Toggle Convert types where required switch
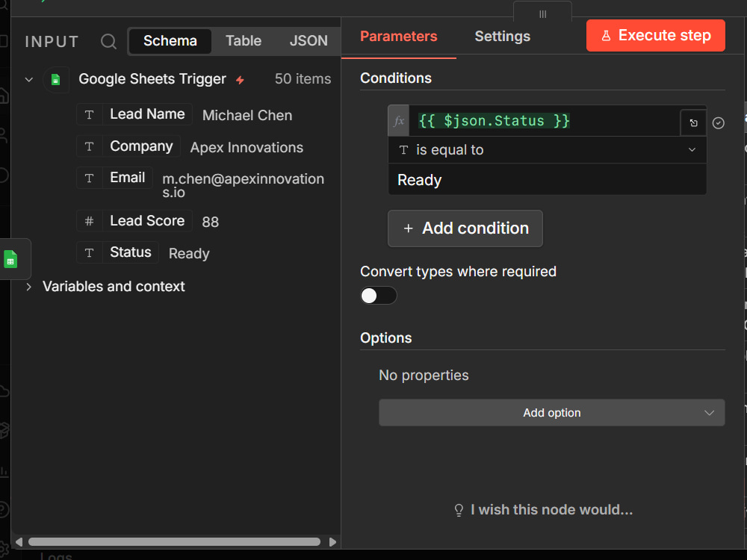Image resolution: width=747 pixels, height=560 pixels. [378, 295]
